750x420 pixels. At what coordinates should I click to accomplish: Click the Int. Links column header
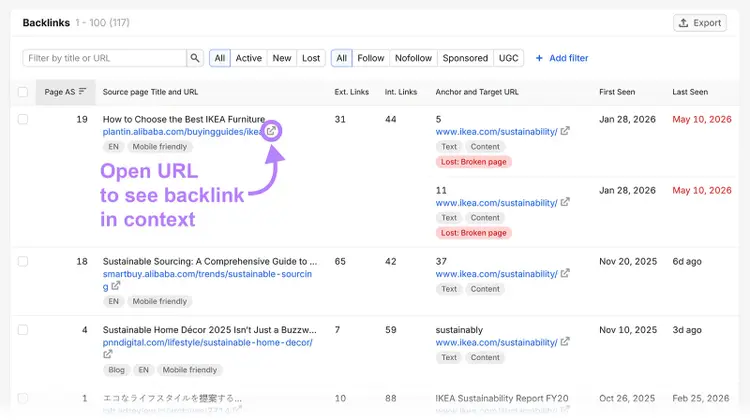(x=401, y=92)
